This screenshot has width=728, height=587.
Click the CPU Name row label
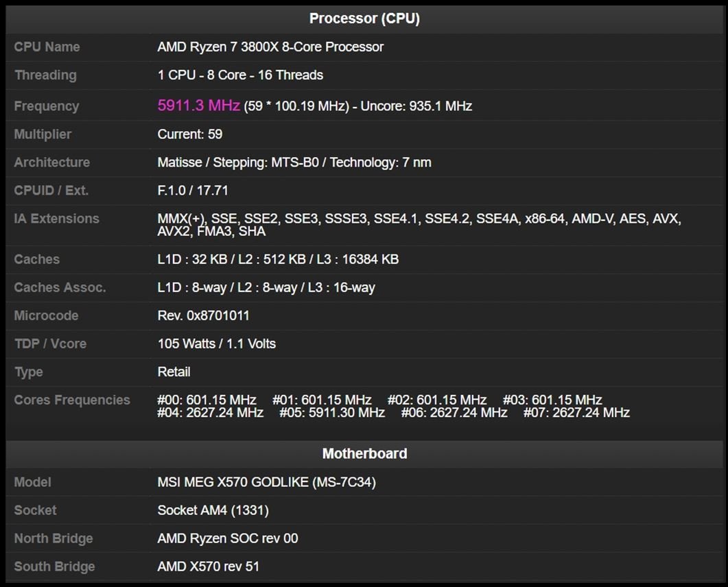[x=47, y=47]
